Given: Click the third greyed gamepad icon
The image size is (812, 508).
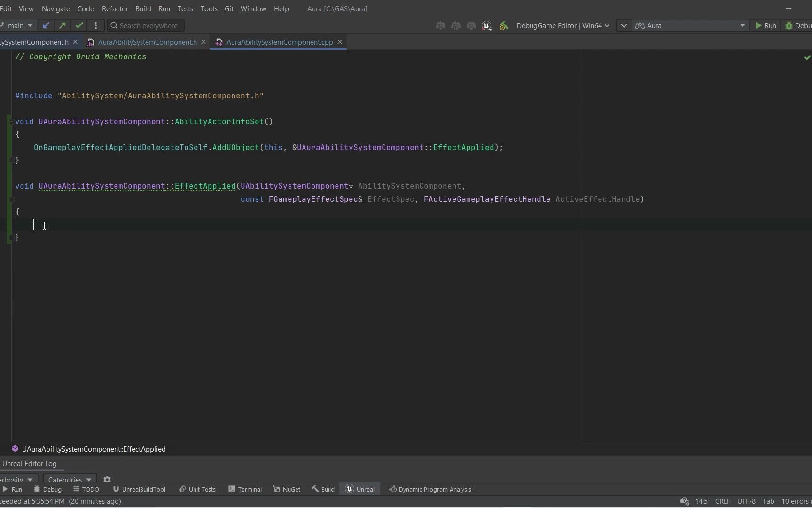Looking at the screenshot, I should pyautogui.click(x=471, y=26).
